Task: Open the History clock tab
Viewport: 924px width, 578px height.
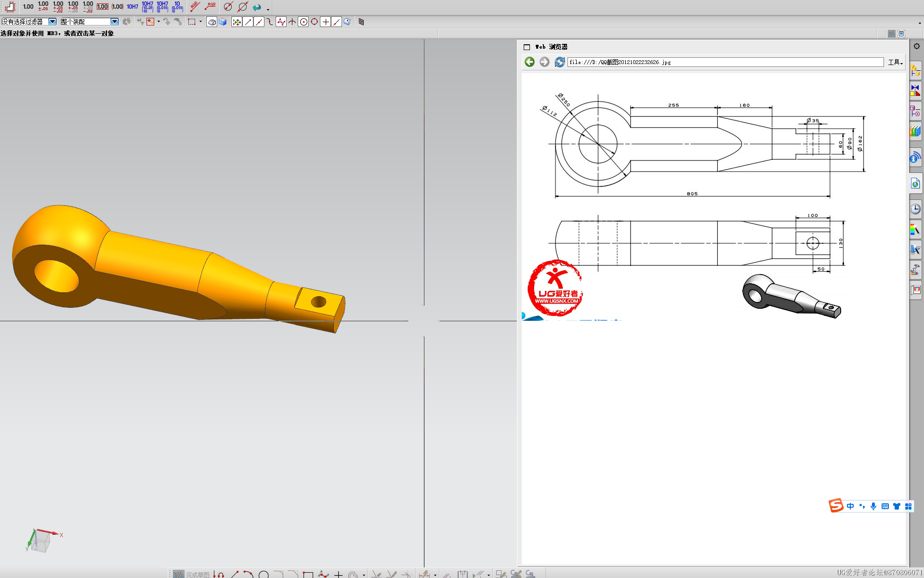Action: [915, 209]
